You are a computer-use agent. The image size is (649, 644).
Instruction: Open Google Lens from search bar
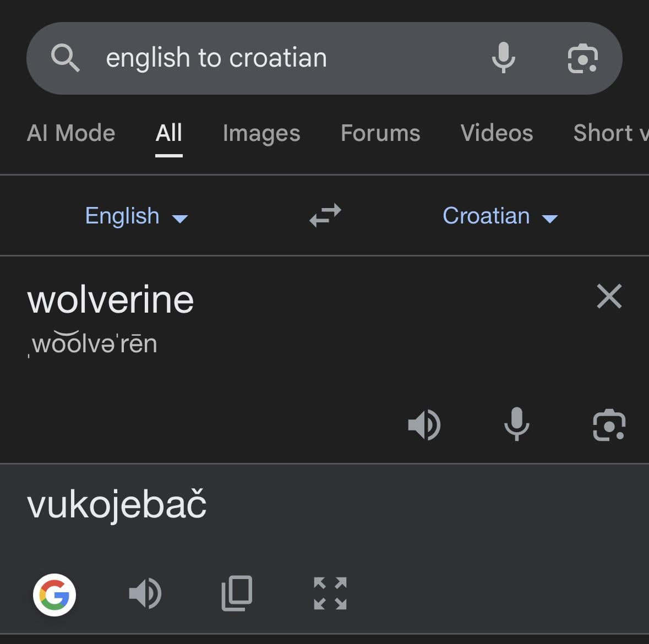pyautogui.click(x=582, y=58)
